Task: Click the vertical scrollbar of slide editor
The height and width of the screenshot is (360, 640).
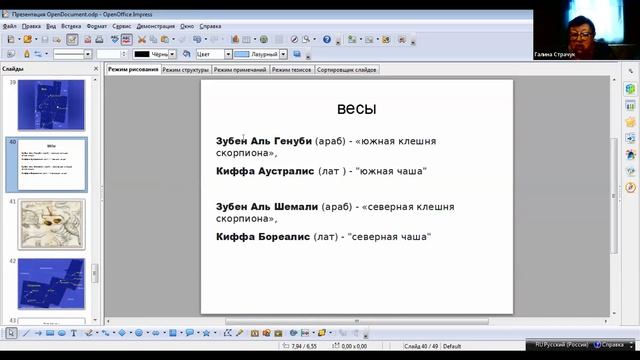Action: [x=614, y=196]
